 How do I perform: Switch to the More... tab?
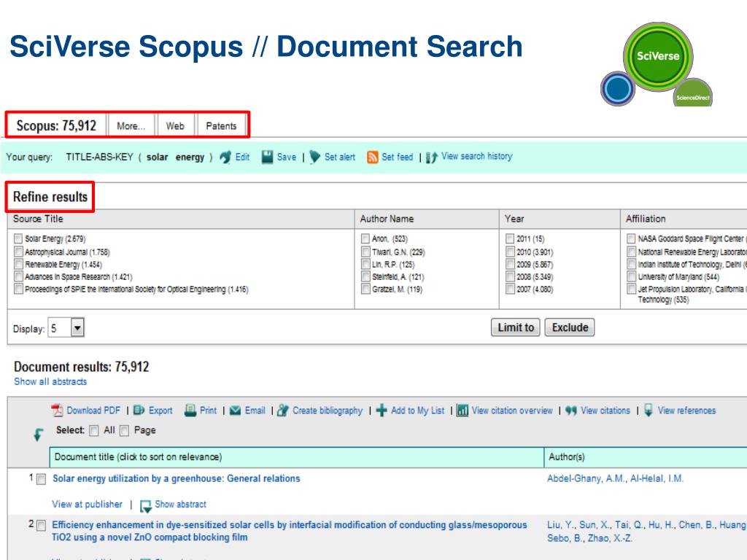pyautogui.click(x=131, y=126)
